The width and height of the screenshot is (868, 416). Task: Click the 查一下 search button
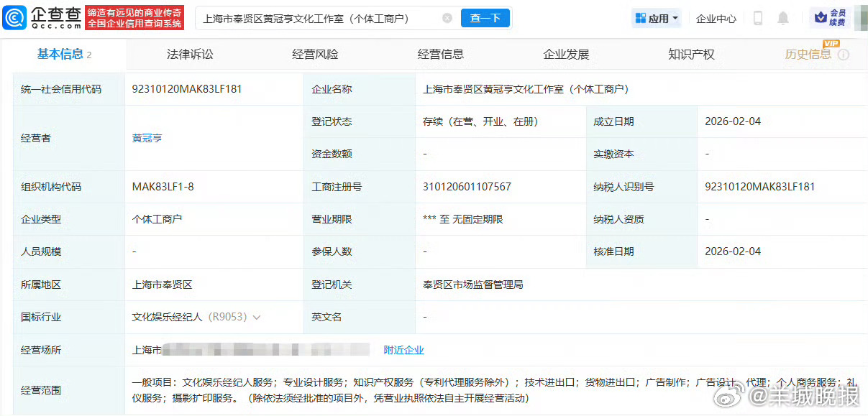pos(485,17)
